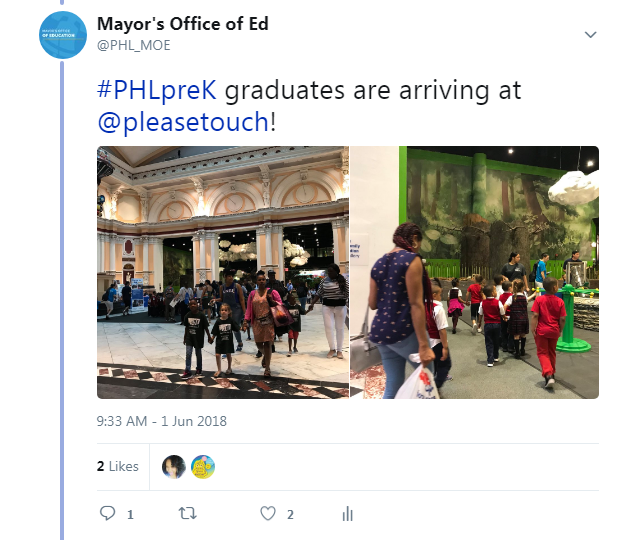Click the tweet text 'graduates are arriving at'
The image size is (637, 540).
click(373, 90)
